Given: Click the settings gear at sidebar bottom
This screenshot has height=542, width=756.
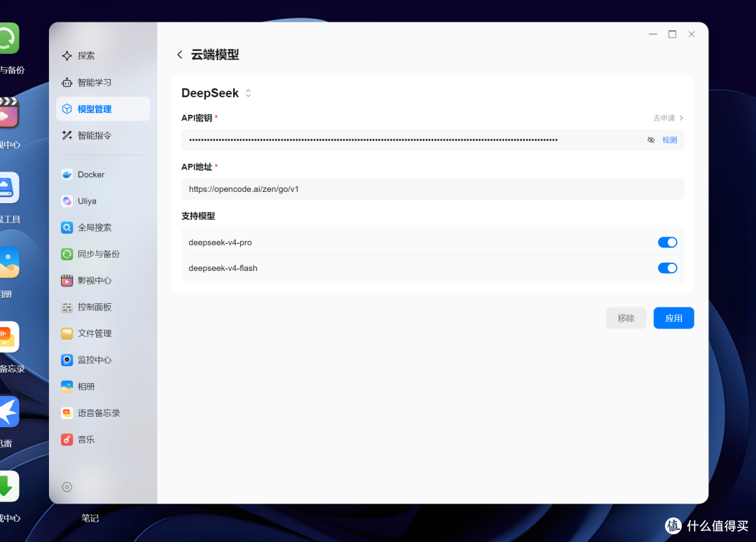Looking at the screenshot, I should pos(67,487).
